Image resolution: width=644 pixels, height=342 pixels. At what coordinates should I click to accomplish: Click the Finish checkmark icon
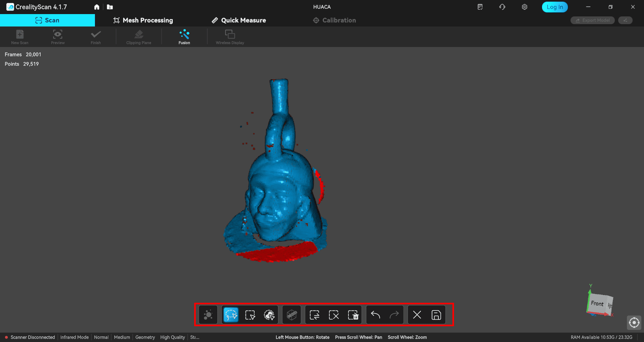pyautogui.click(x=96, y=37)
